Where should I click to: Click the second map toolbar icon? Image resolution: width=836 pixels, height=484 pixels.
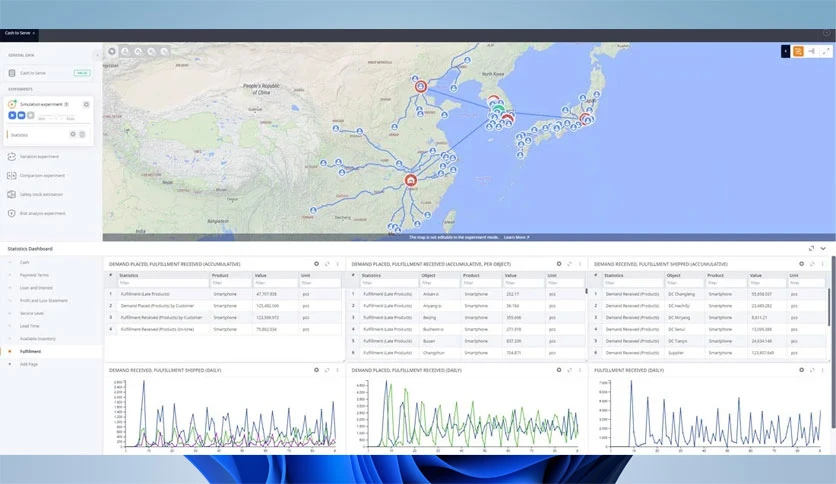[125, 51]
